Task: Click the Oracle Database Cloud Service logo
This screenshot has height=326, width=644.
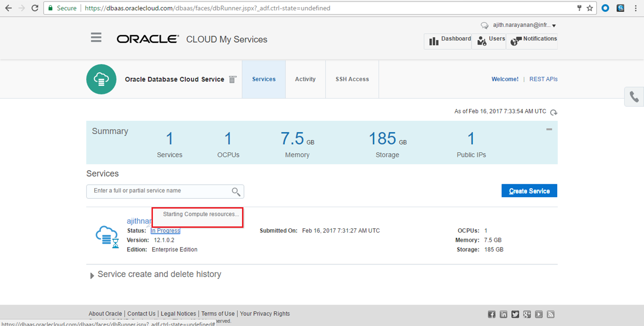Action: tap(101, 79)
